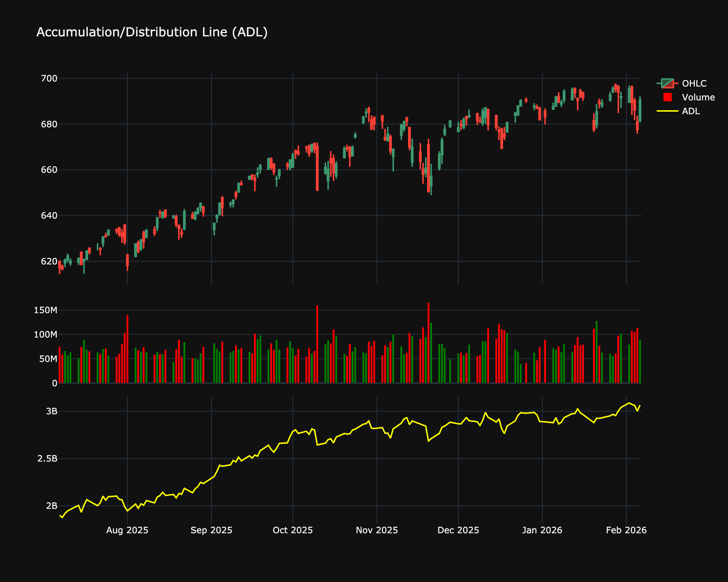Viewport: 728px width, 582px height.
Task: Click the Nov 2025 date label
Action: (x=377, y=530)
